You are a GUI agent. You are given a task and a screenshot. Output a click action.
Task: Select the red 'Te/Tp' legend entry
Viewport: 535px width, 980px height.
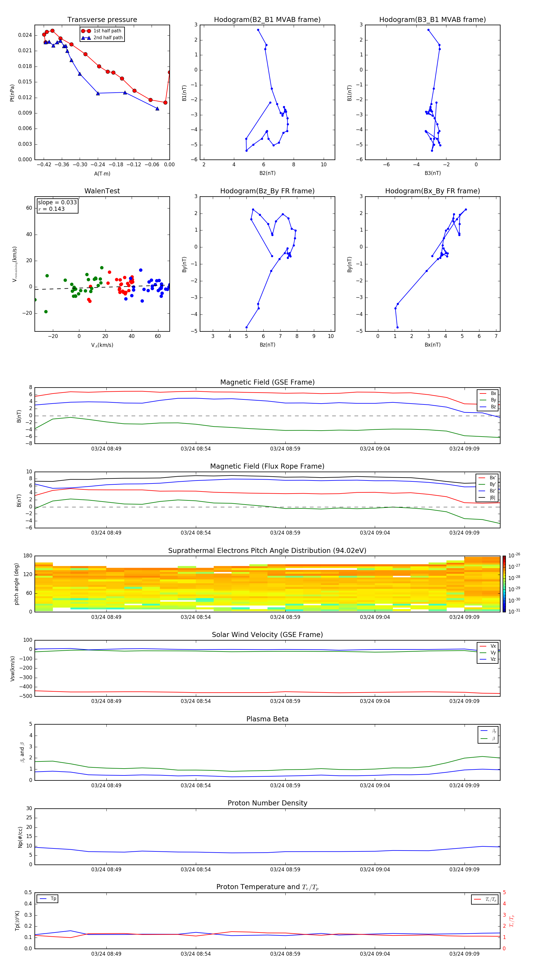coord(486,899)
